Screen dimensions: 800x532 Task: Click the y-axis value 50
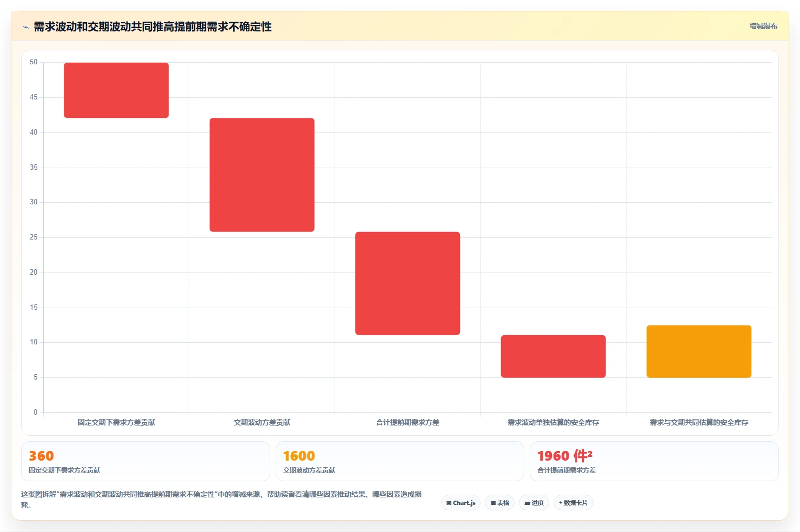[34, 62]
